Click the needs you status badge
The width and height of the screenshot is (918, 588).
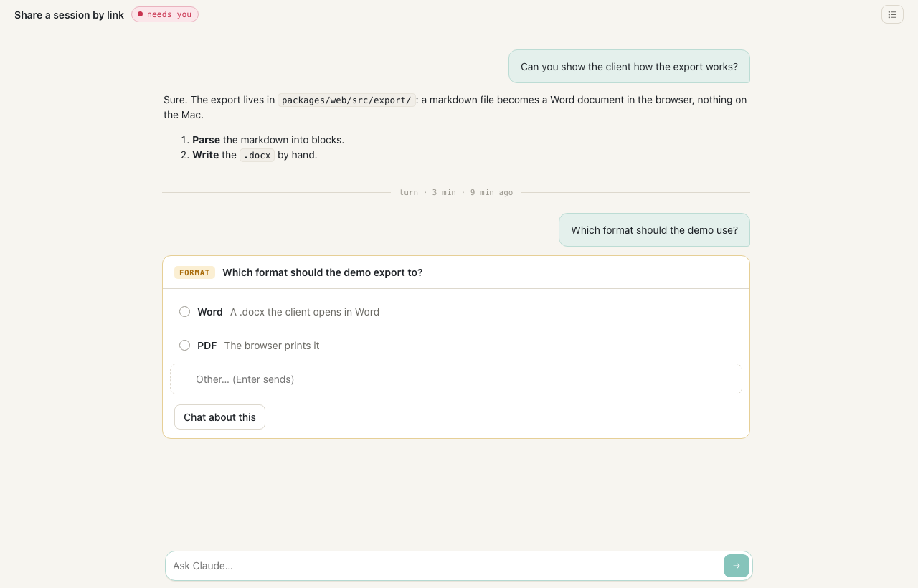click(x=165, y=14)
